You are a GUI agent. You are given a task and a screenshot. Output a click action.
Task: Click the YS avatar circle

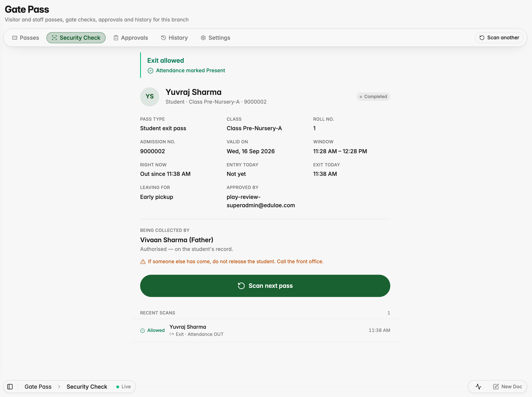pos(150,97)
